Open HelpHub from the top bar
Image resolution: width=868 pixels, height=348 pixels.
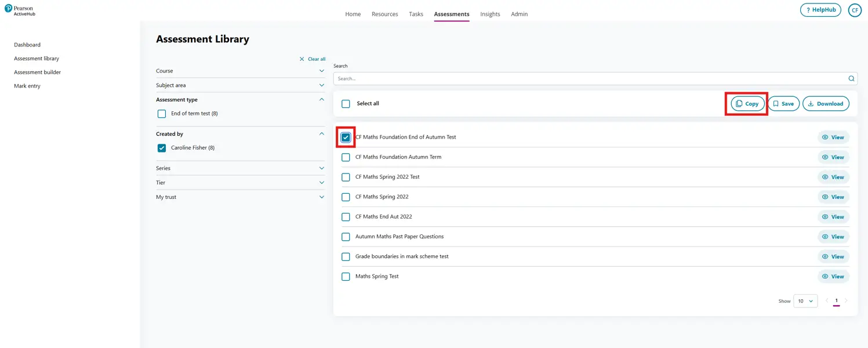pos(820,9)
